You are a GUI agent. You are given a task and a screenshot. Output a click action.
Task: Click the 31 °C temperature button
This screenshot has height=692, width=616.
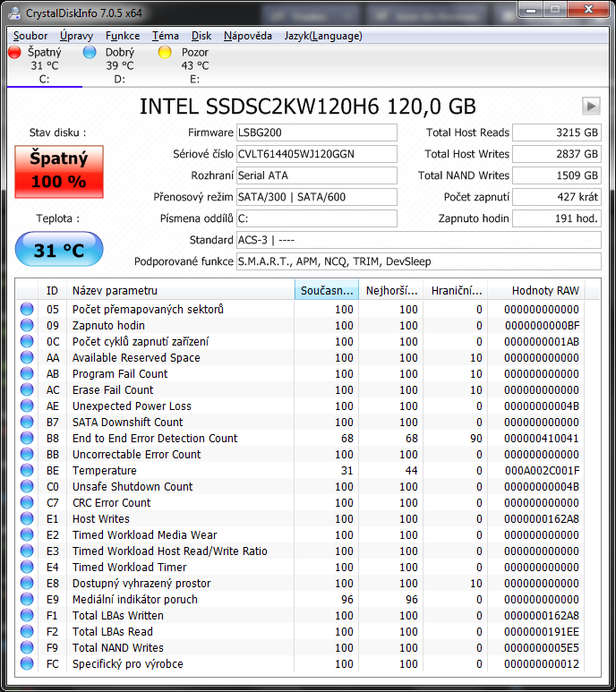[x=59, y=249]
